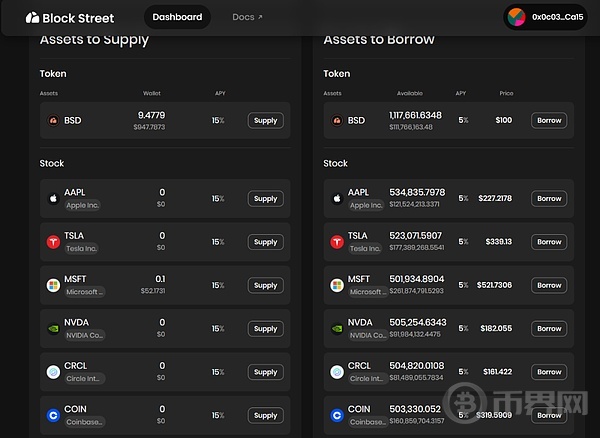
Task: Click the BSD token icon in Assets to Supply
Action: tap(53, 121)
